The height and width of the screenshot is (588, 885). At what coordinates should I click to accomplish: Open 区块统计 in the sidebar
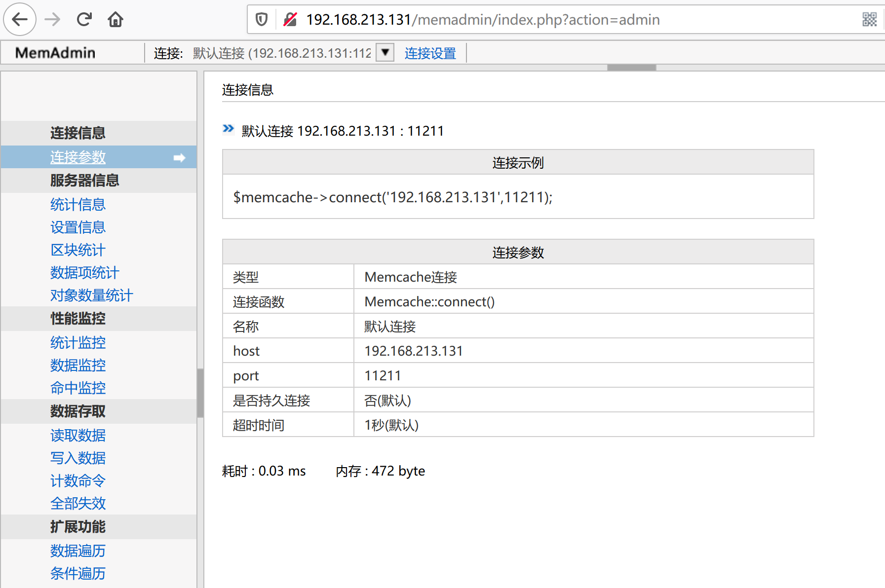(78, 250)
